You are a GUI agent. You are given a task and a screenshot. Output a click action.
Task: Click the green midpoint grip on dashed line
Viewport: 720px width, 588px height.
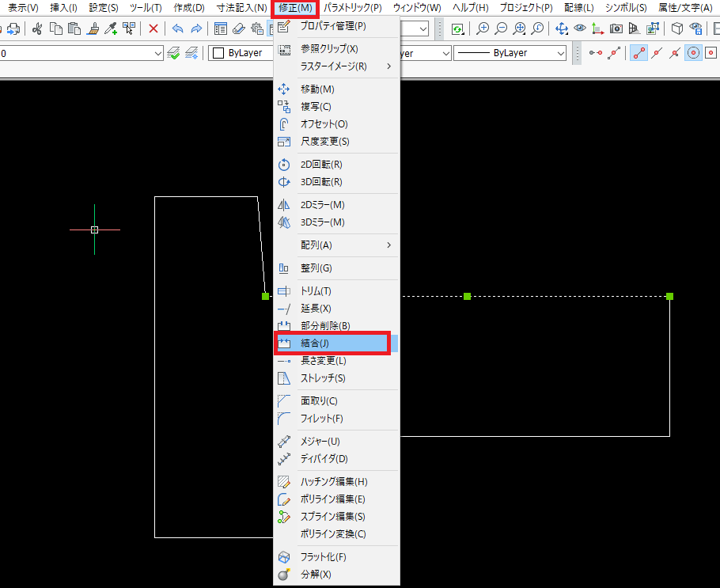(467, 296)
